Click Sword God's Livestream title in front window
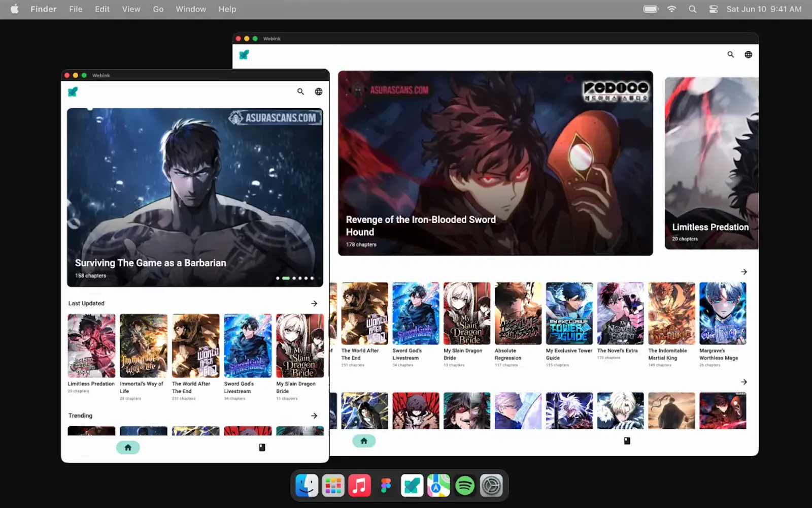The image size is (812, 508). pyautogui.click(x=239, y=388)
